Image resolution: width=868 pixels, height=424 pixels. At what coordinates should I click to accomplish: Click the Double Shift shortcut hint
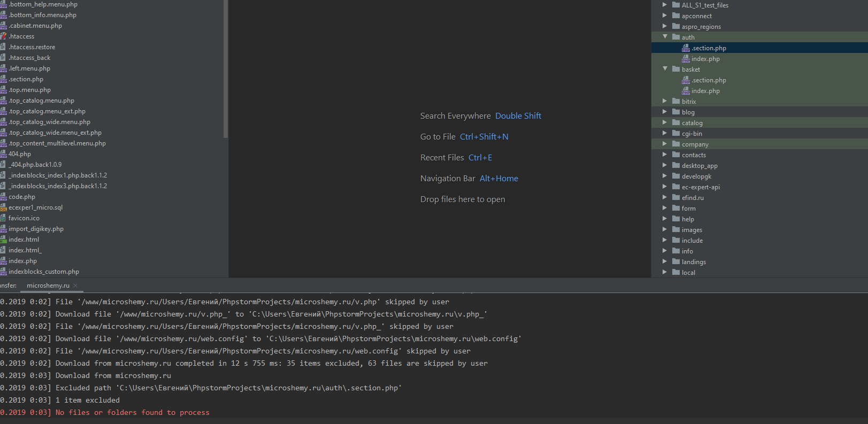click(518, 116)
